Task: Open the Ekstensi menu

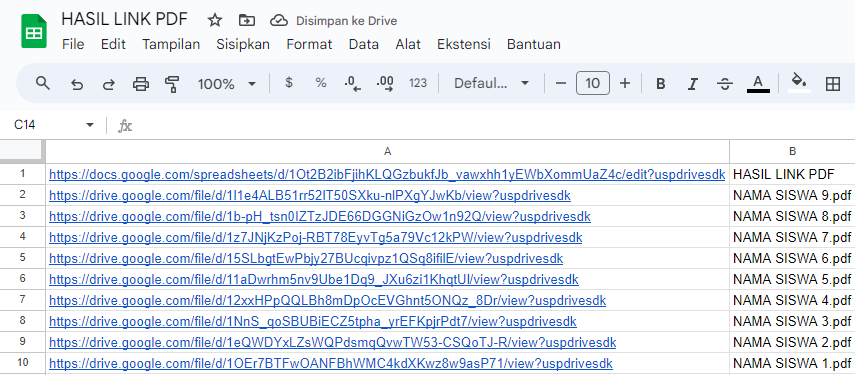Action: [464, 44]
